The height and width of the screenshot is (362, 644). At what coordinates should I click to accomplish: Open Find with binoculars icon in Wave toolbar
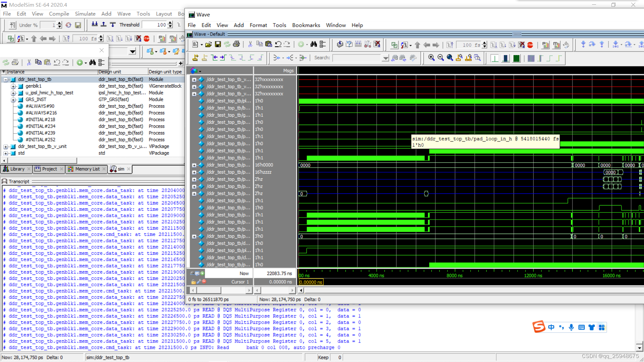point(314,44)
